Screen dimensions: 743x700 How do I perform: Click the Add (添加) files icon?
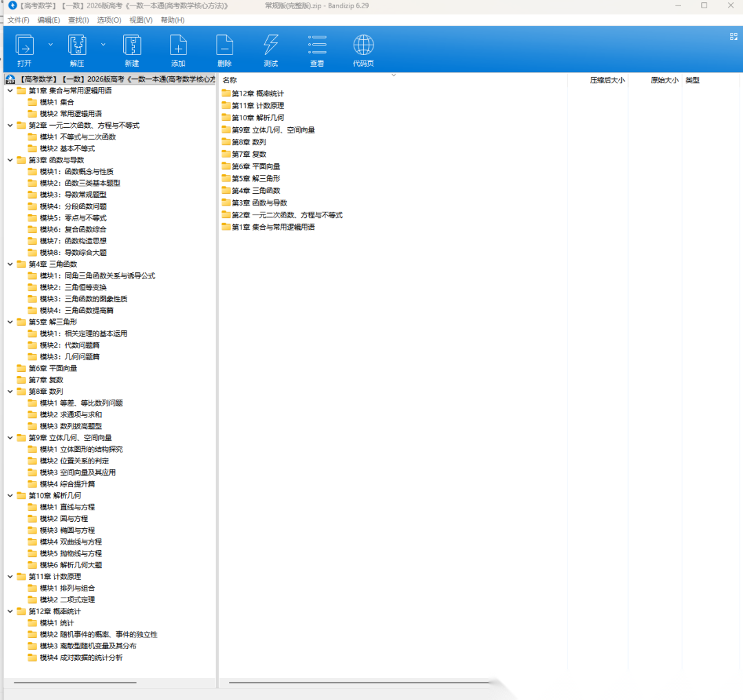pyautogui.click(x=178, y=46)
